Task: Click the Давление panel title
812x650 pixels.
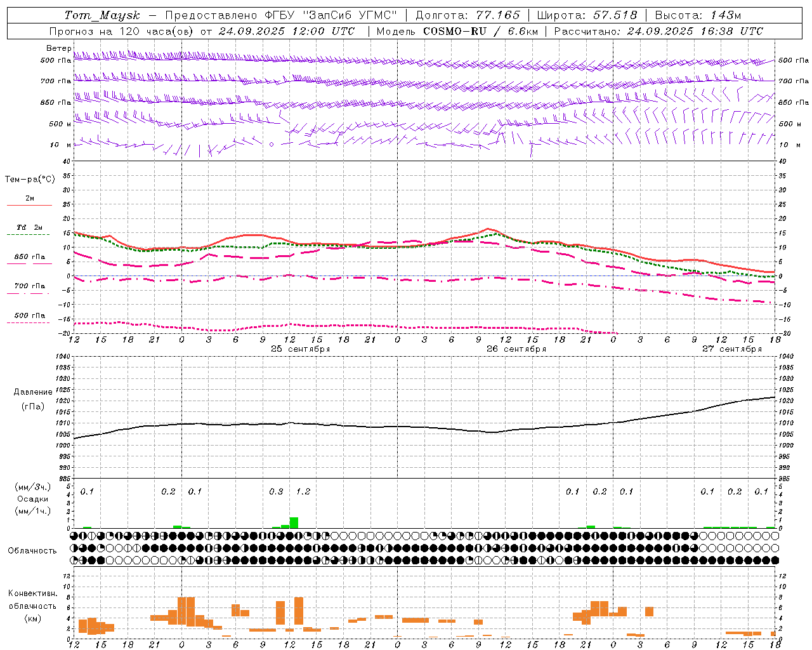Action: click(x=33, y=392)
